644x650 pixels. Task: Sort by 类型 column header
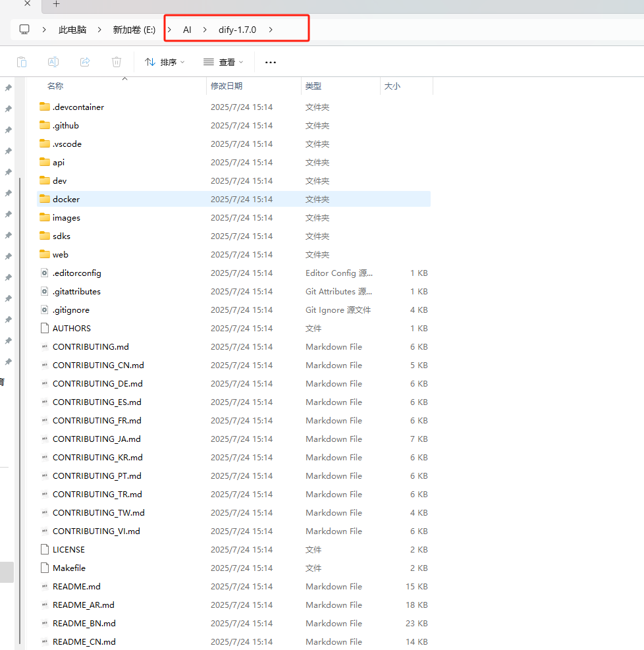(313, 86)
